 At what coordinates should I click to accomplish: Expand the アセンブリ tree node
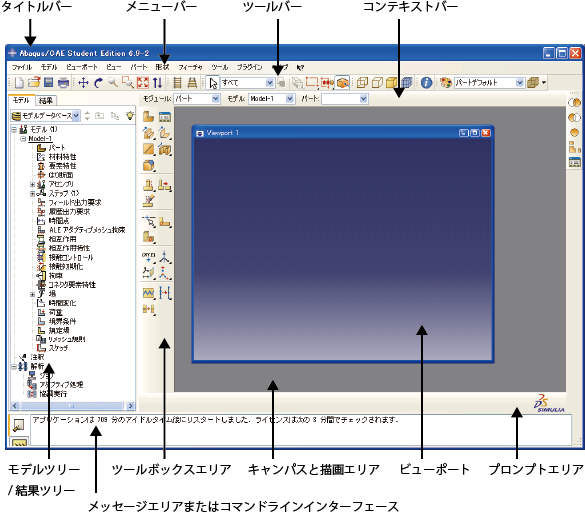33,184
